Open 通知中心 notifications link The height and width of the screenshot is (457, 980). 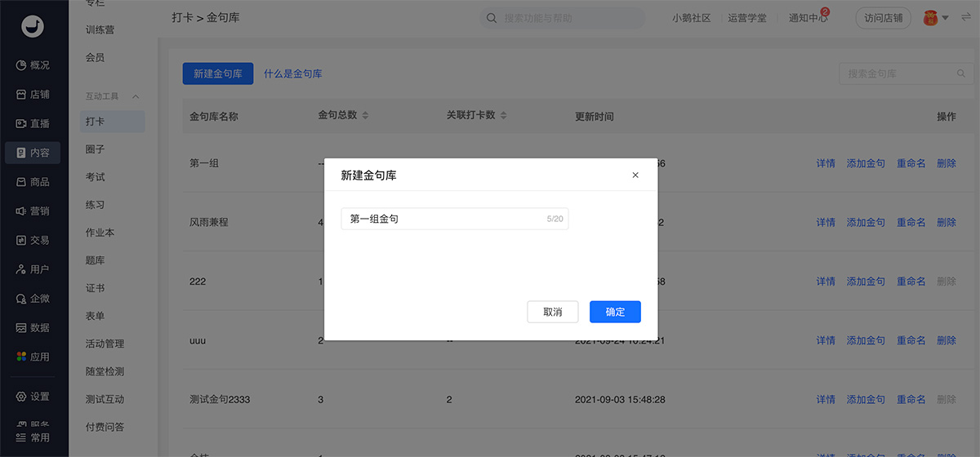[x=807, y=18]
